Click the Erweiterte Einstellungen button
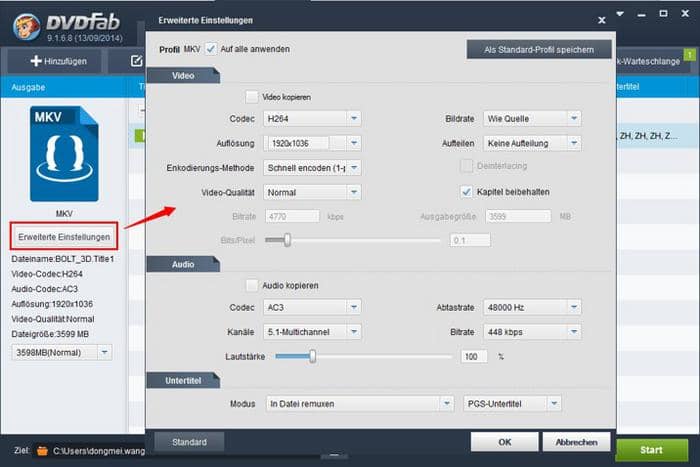700x467 pixels. [x=64, y=237]
